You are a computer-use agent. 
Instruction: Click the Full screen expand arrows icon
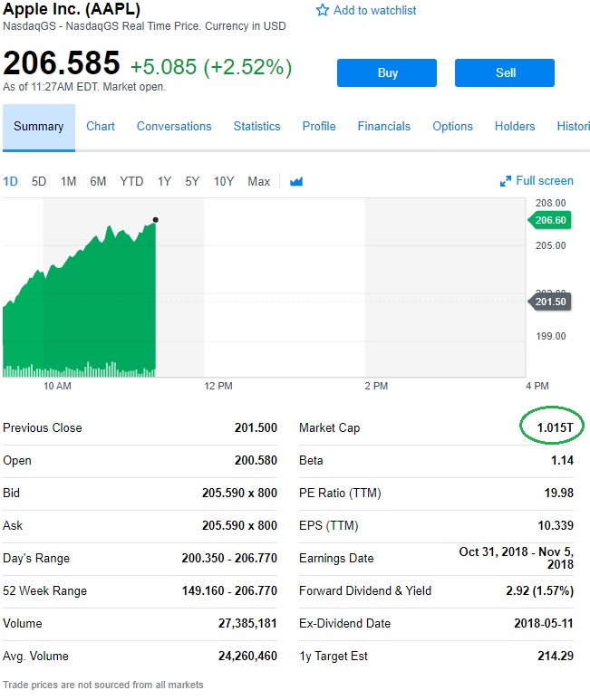506,181
